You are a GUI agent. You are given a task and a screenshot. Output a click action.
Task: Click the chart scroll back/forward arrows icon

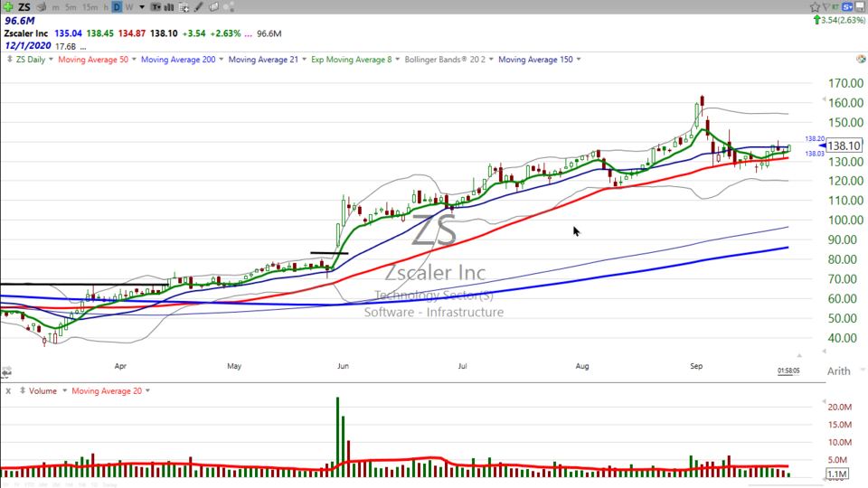(6, 371)
